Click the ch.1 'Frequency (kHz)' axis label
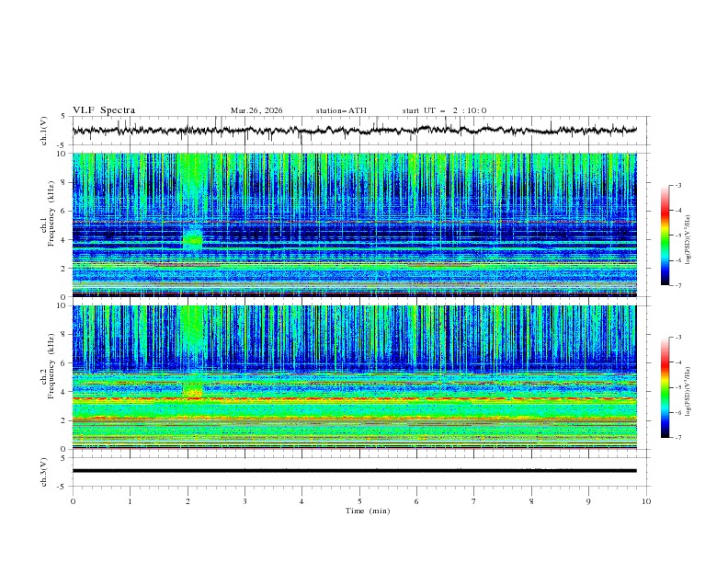 tap(51, 214)
